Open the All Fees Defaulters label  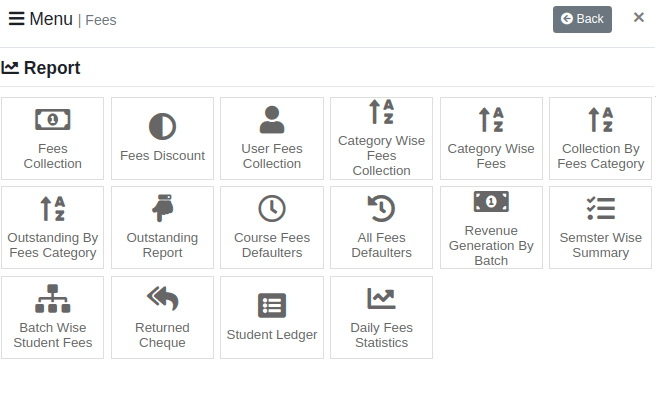pos(382,245)
